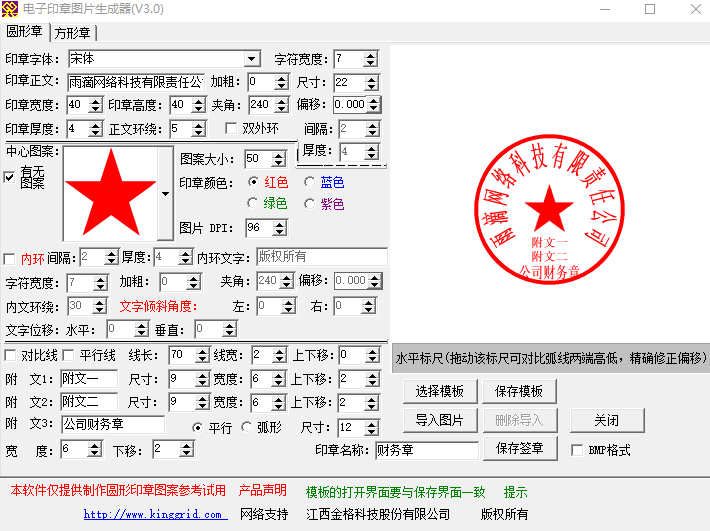Adjust the 线长 70 spinner

tap(202, 355)
